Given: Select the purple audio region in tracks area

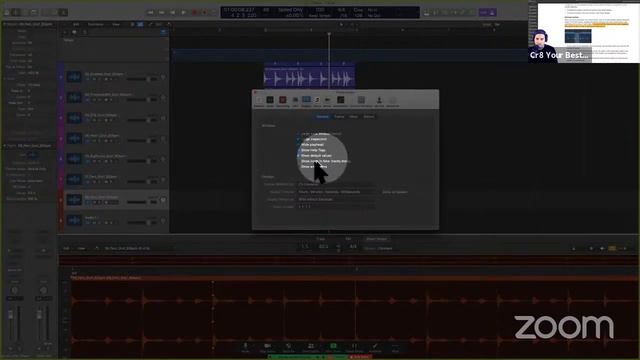Looking at the screenshot, I should coord(309,75).
